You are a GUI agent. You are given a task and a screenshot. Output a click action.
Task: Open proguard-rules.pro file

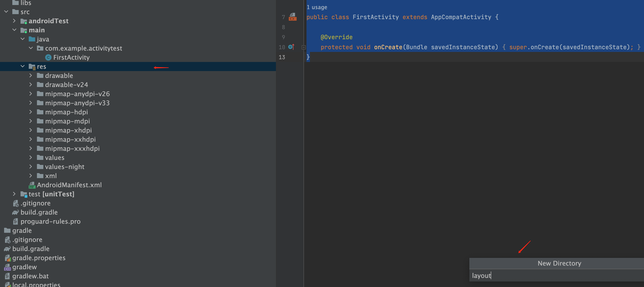[50, 221]
